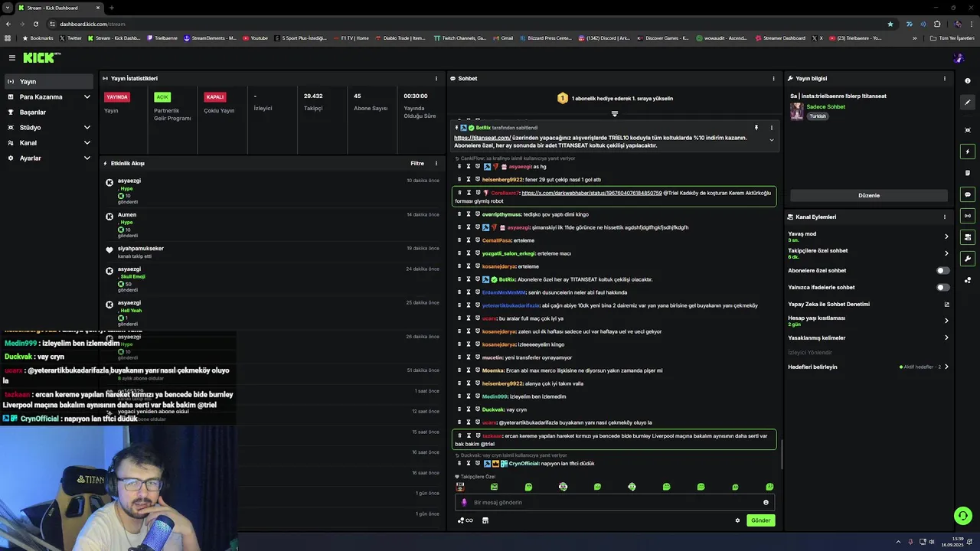Open three-dot menu of Kanal Eylemleri panel
Image resolution: width=980 pixels, height=551 pixels.
945,217
